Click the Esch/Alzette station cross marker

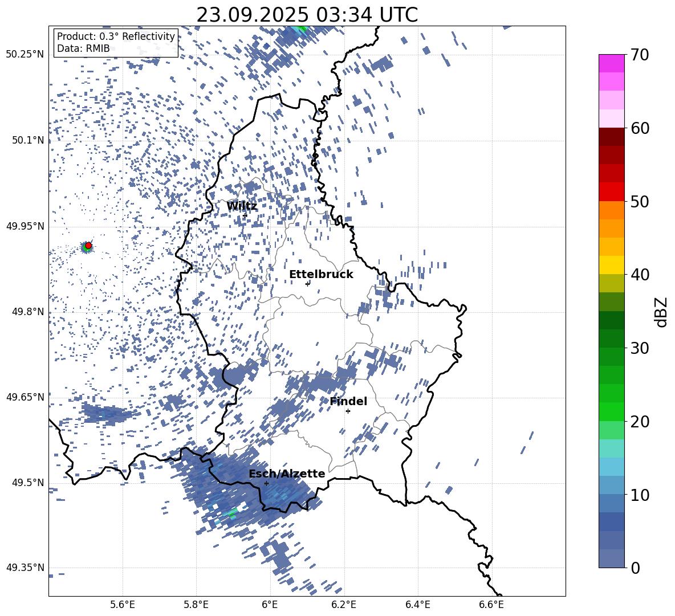coord(266,483)
